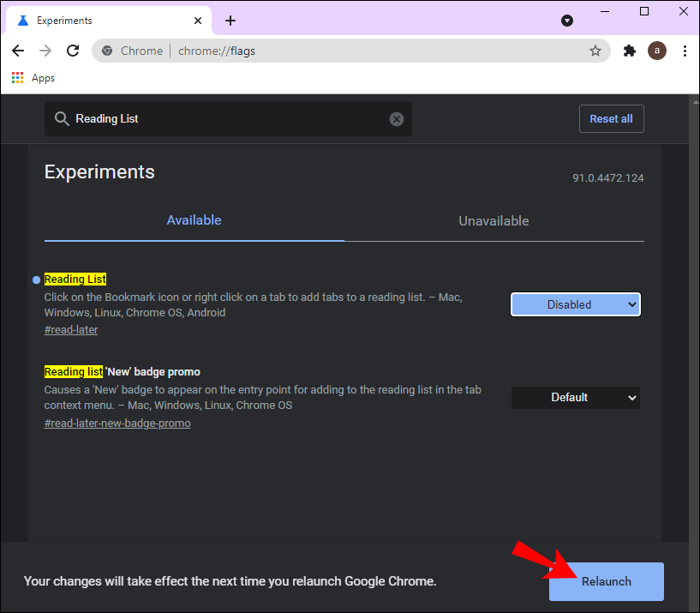The image size is (700, 613).
Task: Click the circular dropdown icon in title bar
Action: (x=566, y=21)
